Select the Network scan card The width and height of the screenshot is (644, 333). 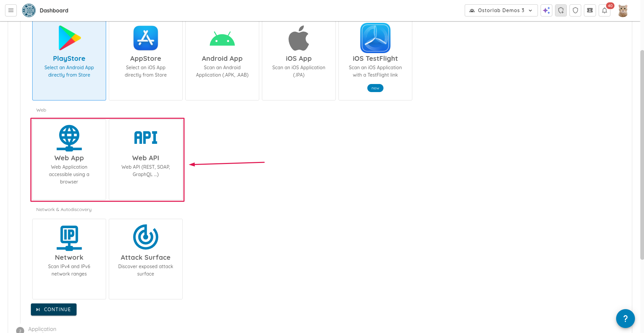point(69,259)
